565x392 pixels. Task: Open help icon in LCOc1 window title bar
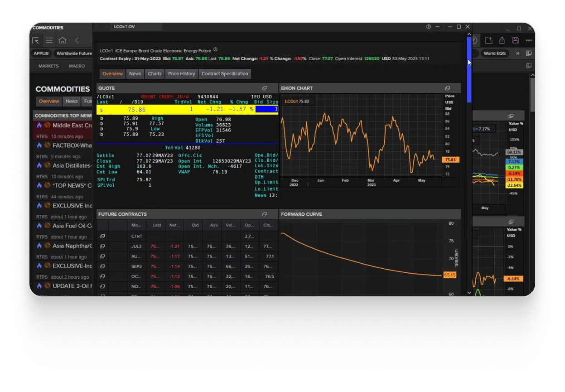(429, 27)
